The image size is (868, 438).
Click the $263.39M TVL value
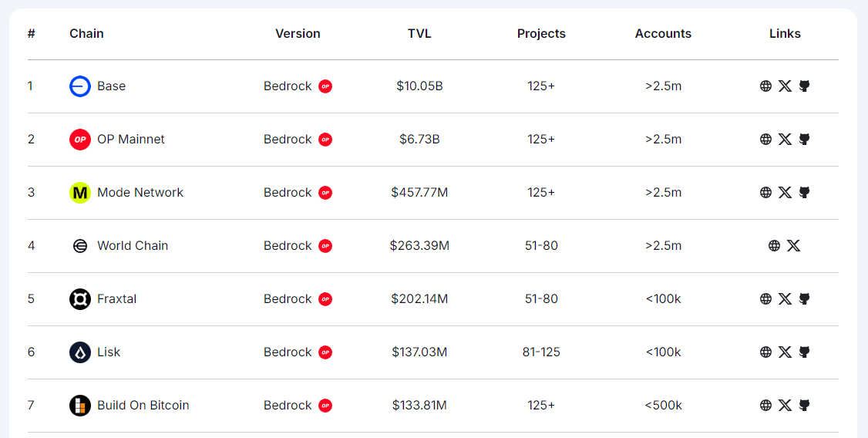pyautogui.click(x=419, y=245)
